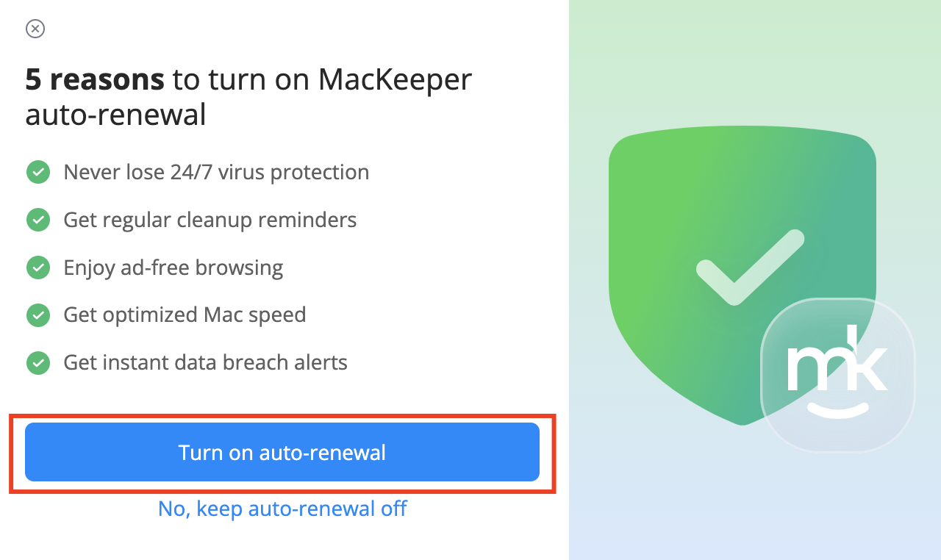Click the green check beside cleanup reminders
This screenshot has height=560, width=941.
pyautogui.click(x=38, y=220)
